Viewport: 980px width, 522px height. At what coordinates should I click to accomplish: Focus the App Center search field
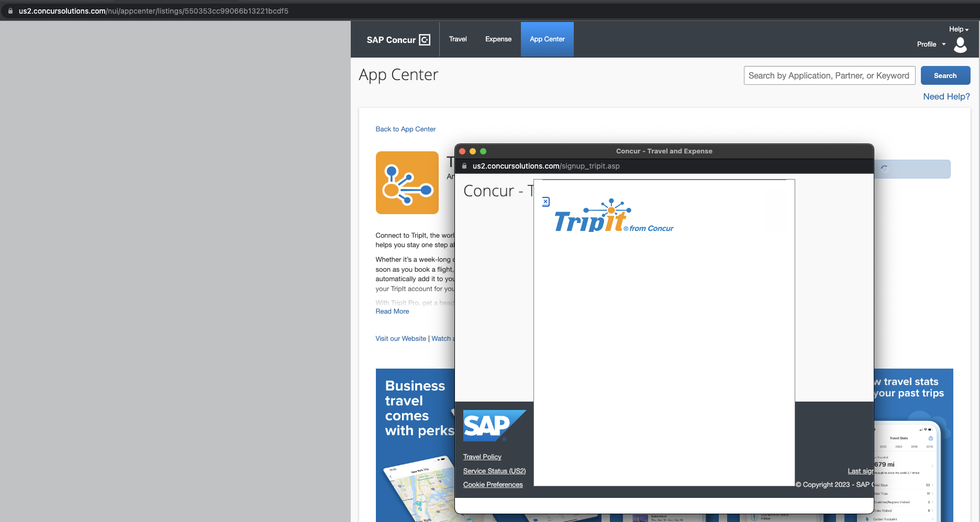829,75
